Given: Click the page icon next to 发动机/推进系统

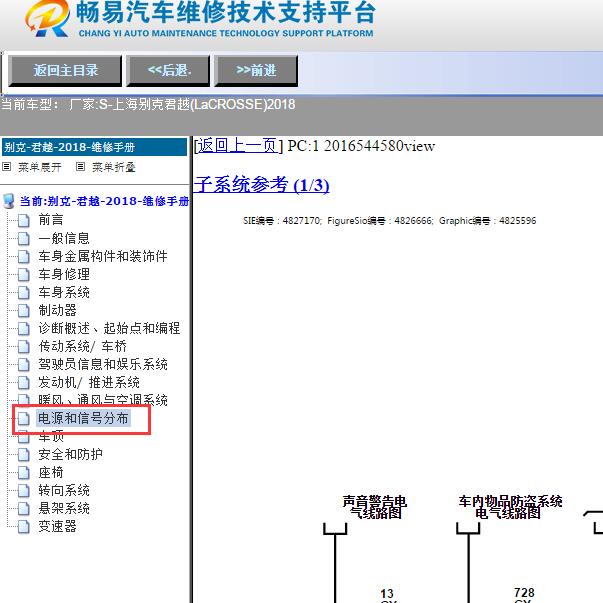Looking at the screenshot, I should tap(23, 383).
